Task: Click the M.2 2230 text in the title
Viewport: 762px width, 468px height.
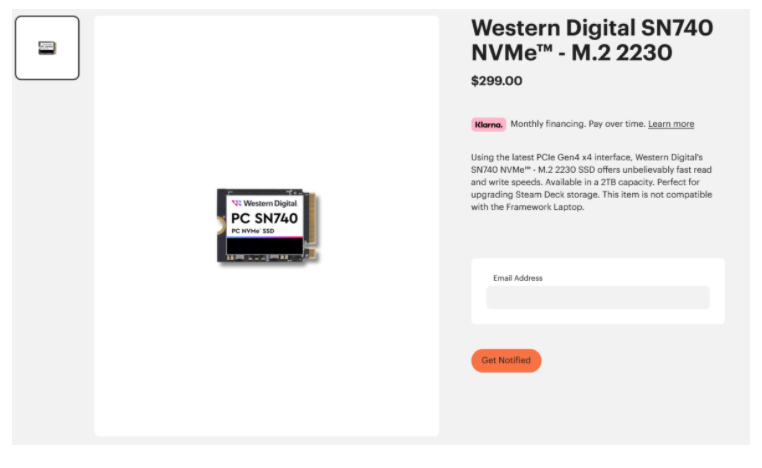Action: tap(622, 52)
